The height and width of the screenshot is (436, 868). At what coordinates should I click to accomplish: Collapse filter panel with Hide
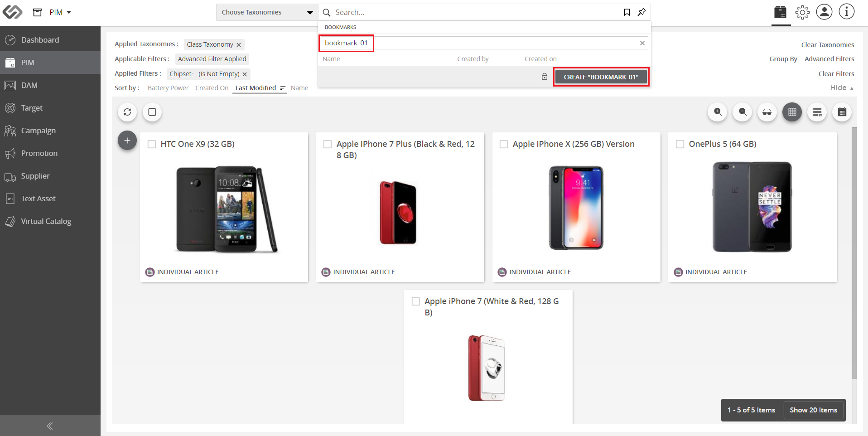coord(842,88)
